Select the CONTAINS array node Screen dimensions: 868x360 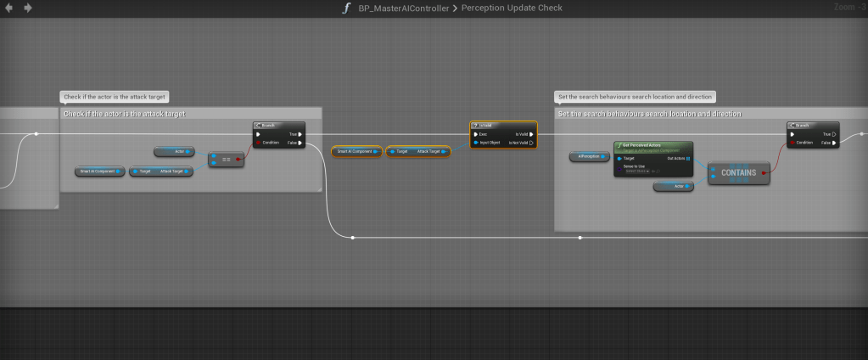pos(738,172)
